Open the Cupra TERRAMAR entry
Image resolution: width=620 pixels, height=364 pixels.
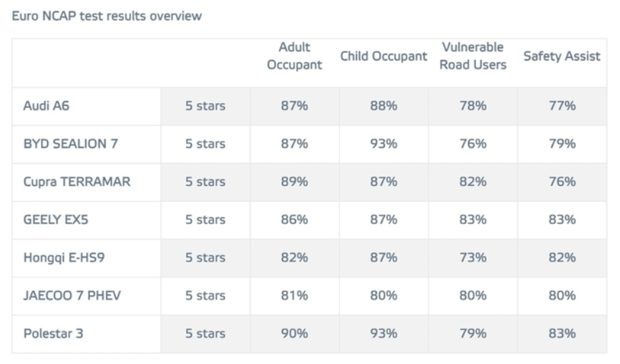(x=77, y=182)
